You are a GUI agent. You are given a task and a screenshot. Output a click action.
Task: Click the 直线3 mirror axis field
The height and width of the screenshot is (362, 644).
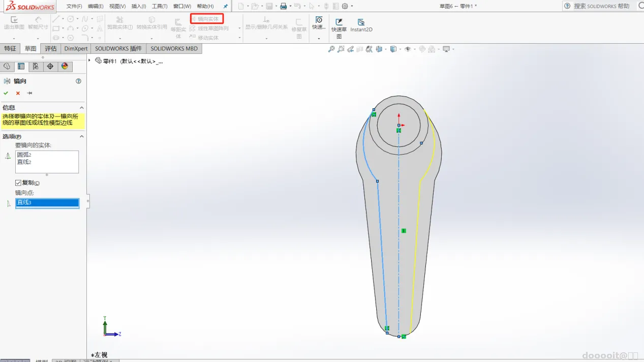[47, 203]
